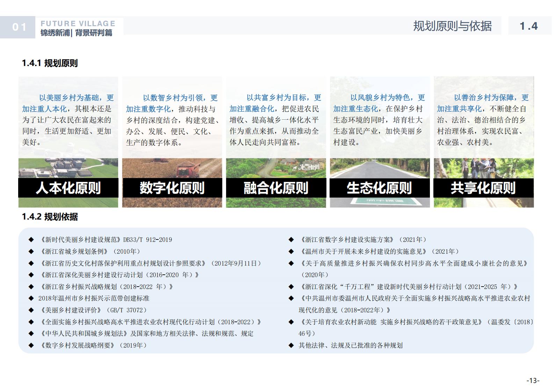The width and height of the screenshot is (555, 392).
Task: Click the line 美好。 in the first card
Action: [32, 142]
